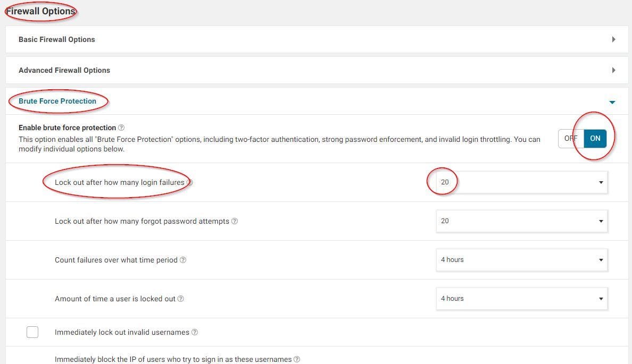View help for blocked sign-in usernames setting

(296, 359)
